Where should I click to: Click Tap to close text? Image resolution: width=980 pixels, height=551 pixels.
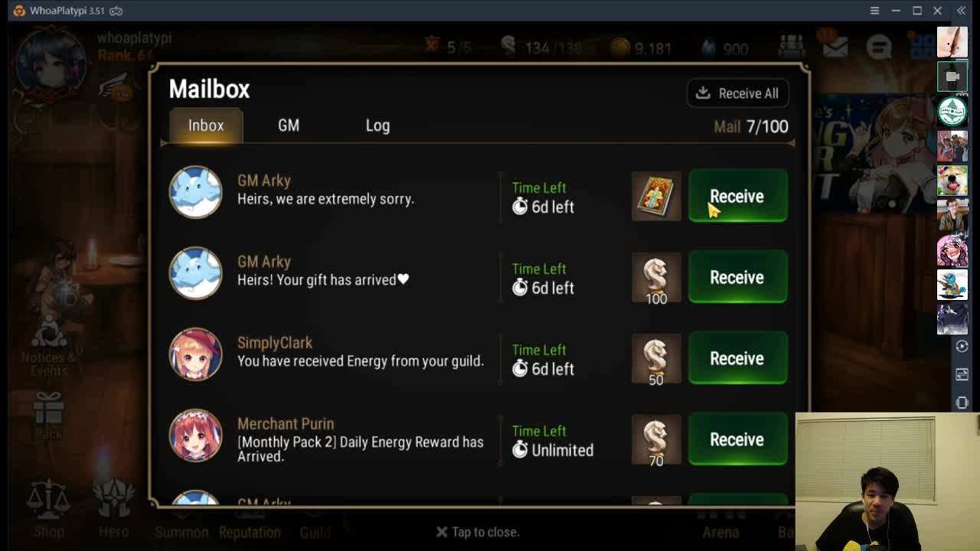[478, 532]
